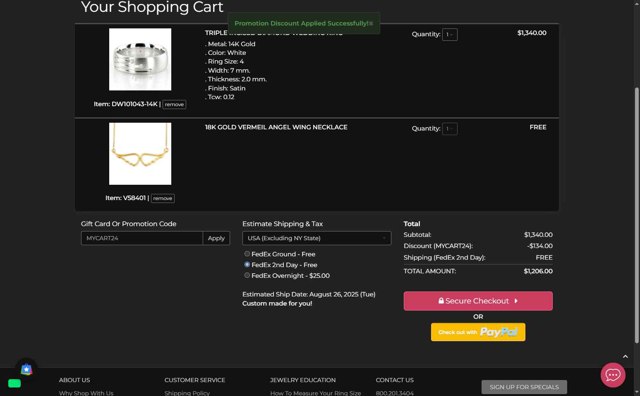Open the quantity dropdown for the angel wing necklace
The image size is (640, 396).
(450, 129)
